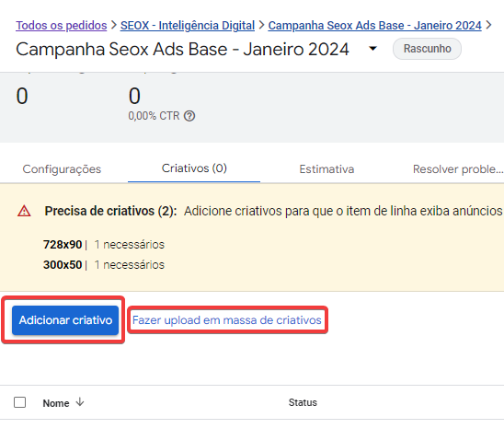
Task: Click the chevron after the Campanha breadcrumb link
Action: click(488, 25)
